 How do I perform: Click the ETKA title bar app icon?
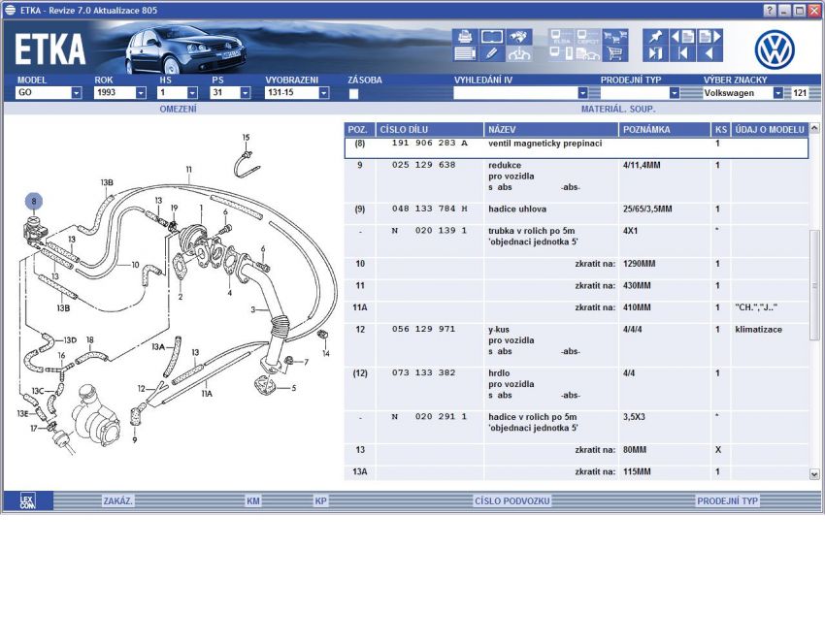pyautogui.click(x=10, y=10)
